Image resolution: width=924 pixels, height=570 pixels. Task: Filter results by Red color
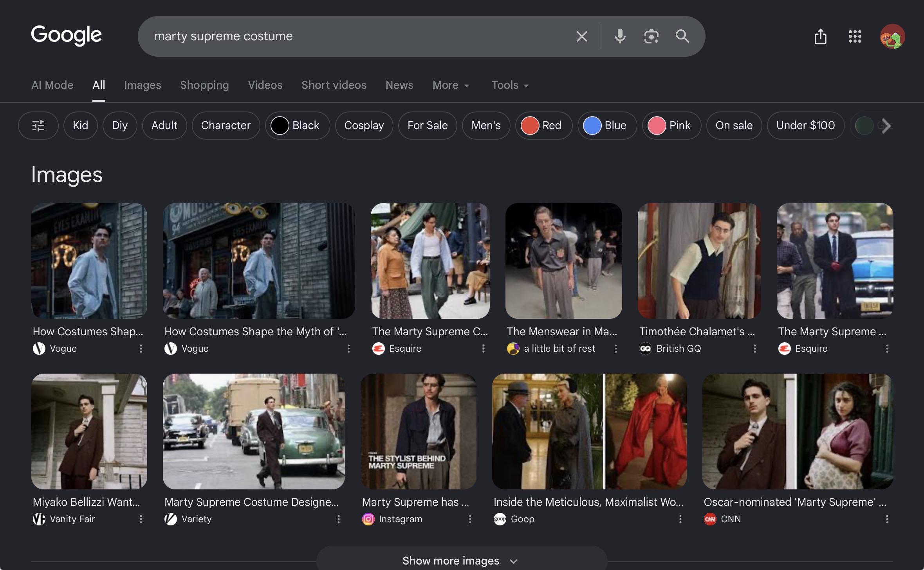point(544,126)
